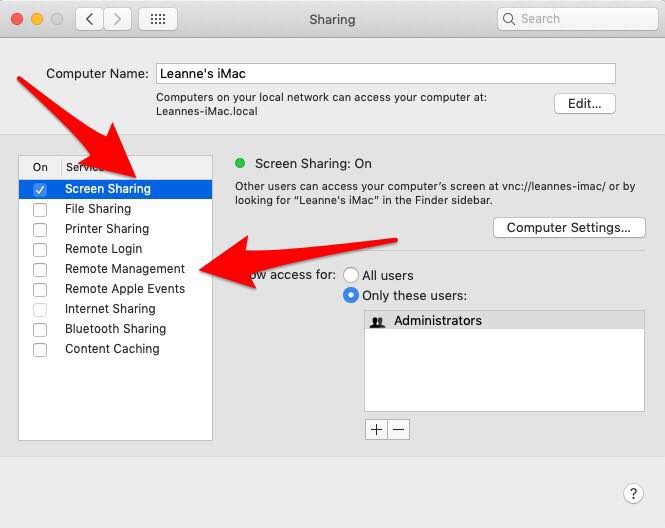Select Only these users radio button

tap(351, 295)
